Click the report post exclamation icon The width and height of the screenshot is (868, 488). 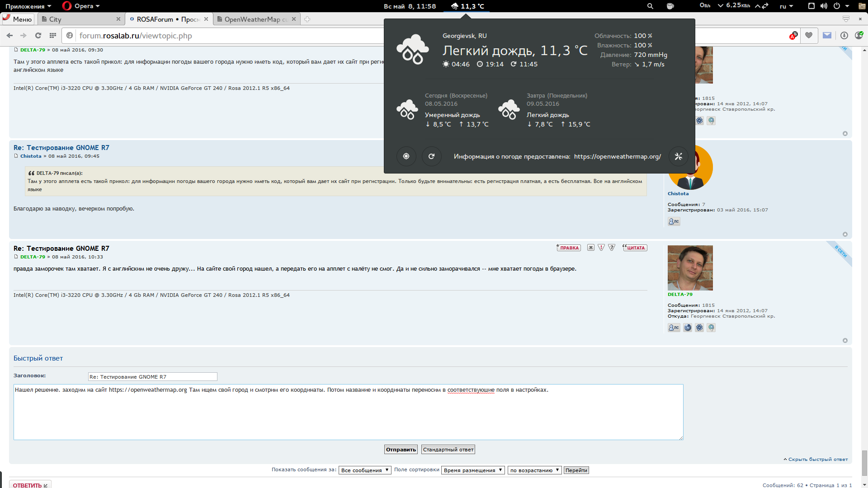pyautogui.click(x=601, y=248)
